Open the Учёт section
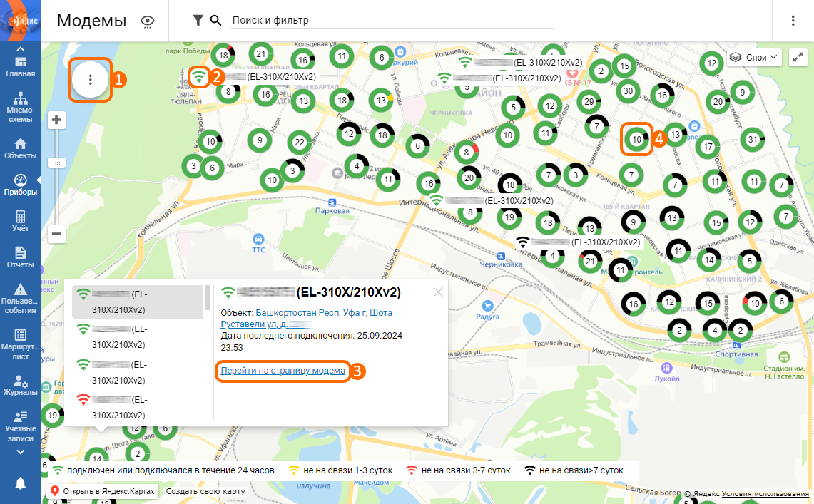The height and width of the screenshot is (504, 814). [20, 221]
